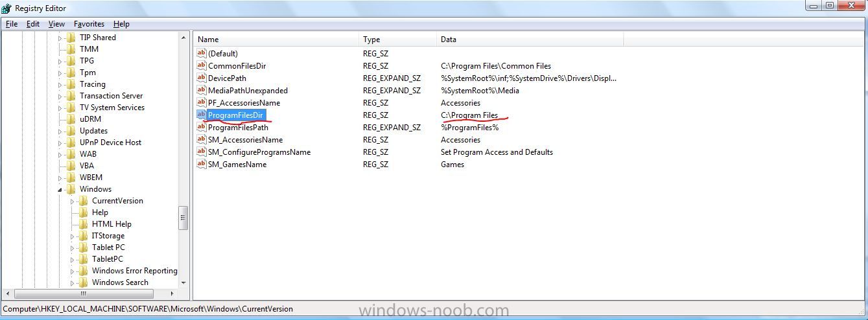
Task: Click the string icon beside DevicePath
Action: pyautogui.click(x=201, y=78)
